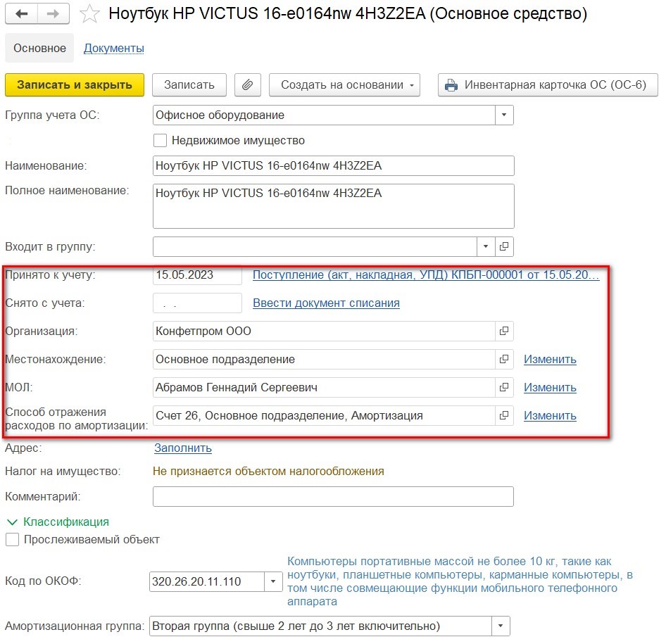Switch to the Документы tab
This screenshot has width=666, height=644.
click(x=114, y=48)
